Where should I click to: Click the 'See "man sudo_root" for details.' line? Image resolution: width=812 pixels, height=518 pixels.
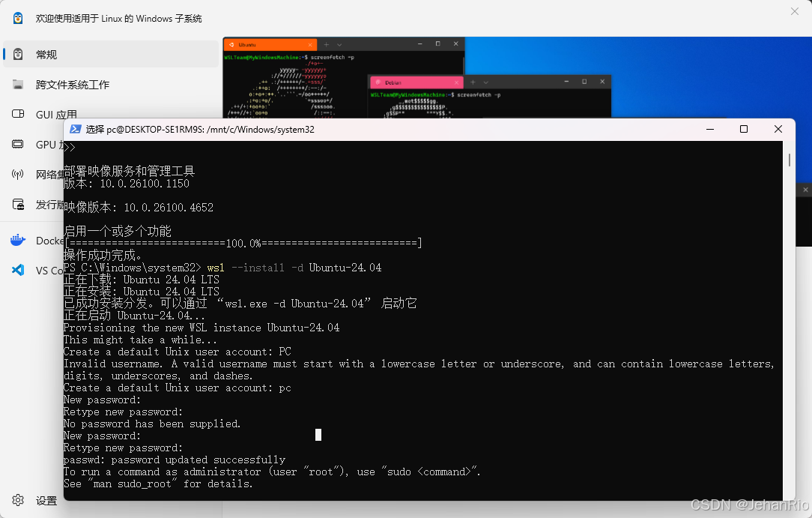pyautogui.click(x=158, y=484)
